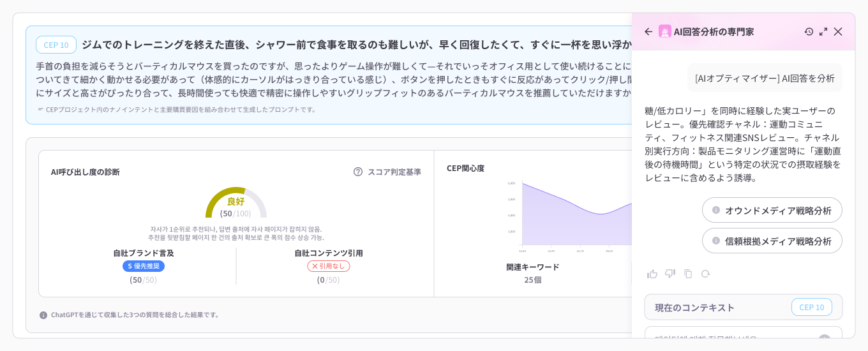Click the [AIオプティマイザー] AI回答を分析 message
The image size is (868, 351).
(765, 78)
